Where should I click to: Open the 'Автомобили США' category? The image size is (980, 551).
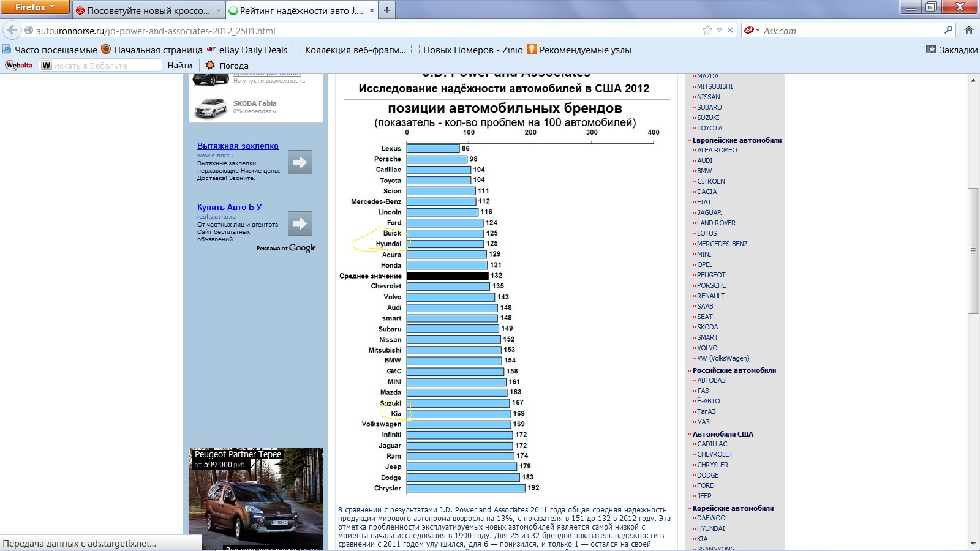[723, 434]
